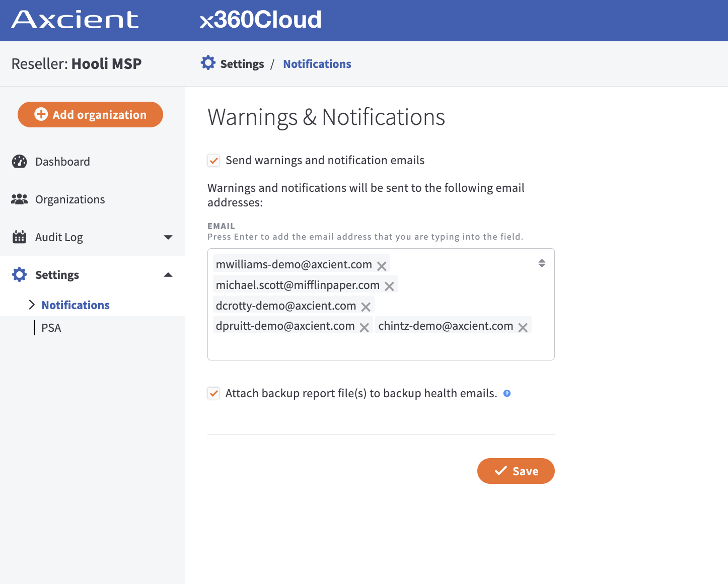The width and height of the screenshot is (728, 584).
Task: Click the mwilliams-demo@axcient.com address text
Action: (x=294, y=264)
